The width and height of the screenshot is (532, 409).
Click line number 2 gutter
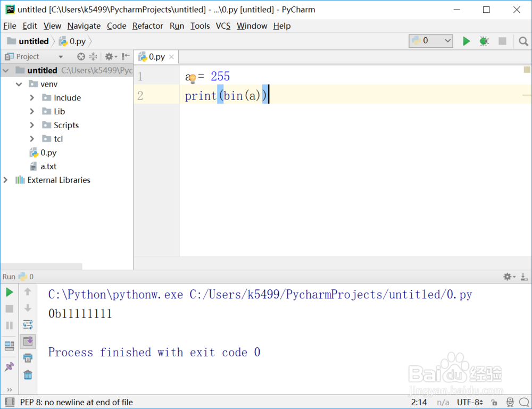click(x=140, y=96)
